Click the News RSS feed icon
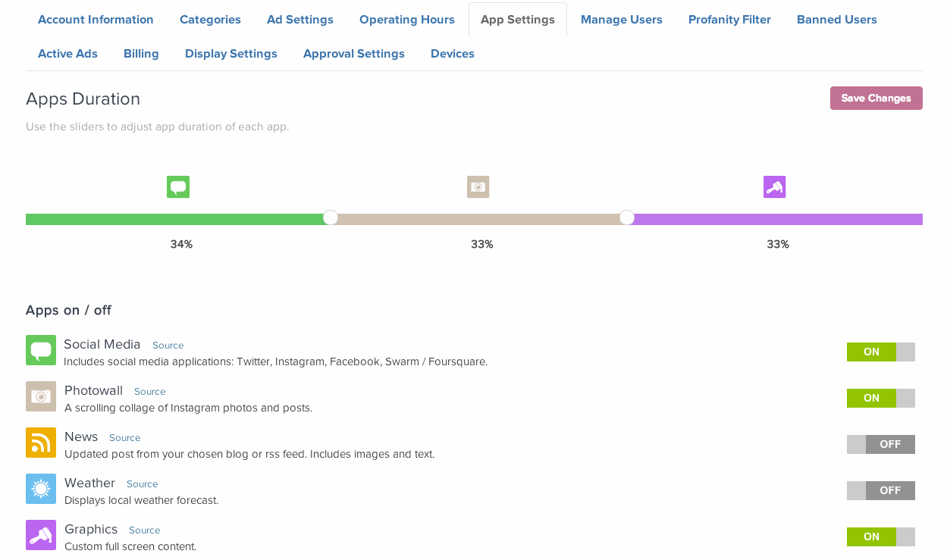The width and height of the screenshot is (947, 560). 40,443
